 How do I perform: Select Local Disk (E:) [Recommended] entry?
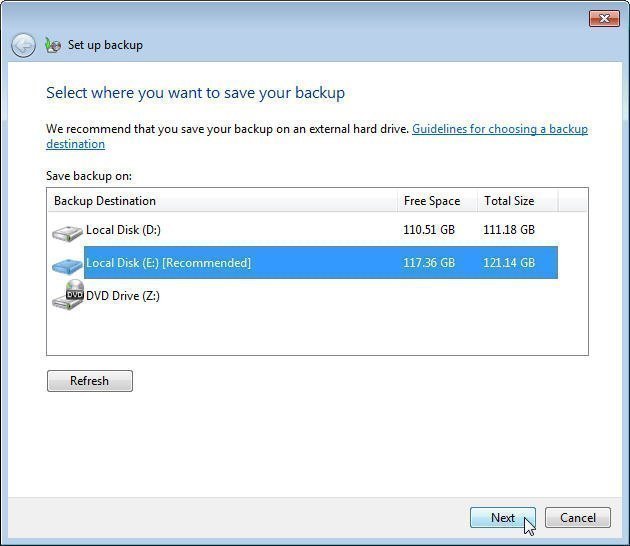pos(168,263)
